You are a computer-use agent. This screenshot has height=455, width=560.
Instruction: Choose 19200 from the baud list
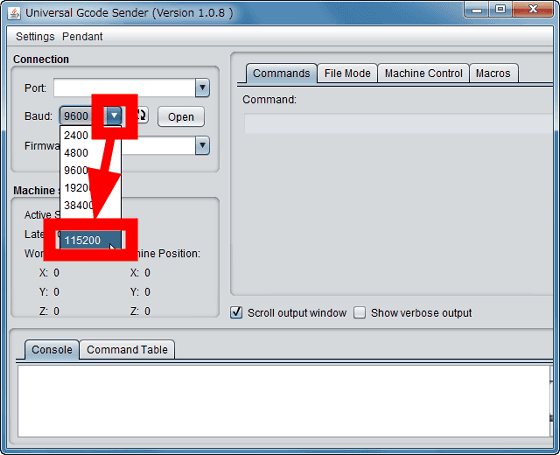pyautogui.click(x=91, y=188)
